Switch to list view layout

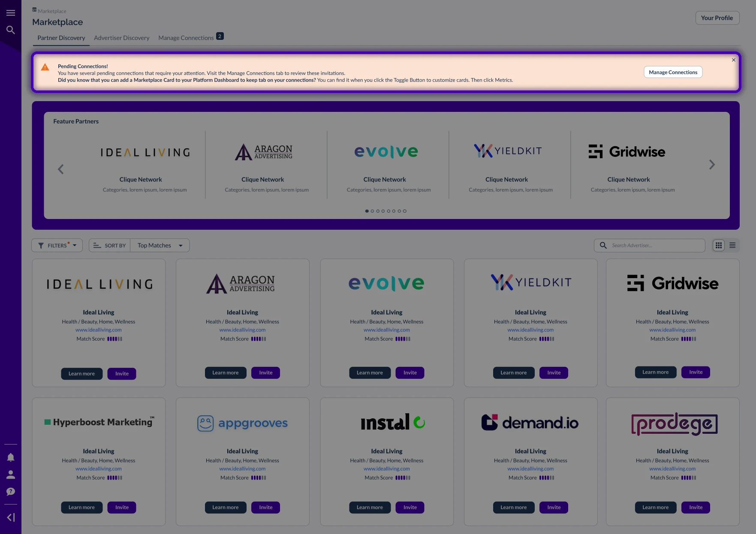[x=732, y=245]
